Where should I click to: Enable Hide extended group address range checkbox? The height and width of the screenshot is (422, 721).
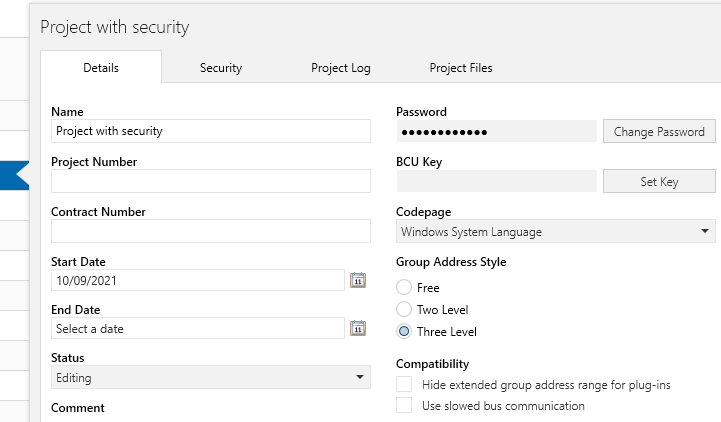(x=404, y=384)
